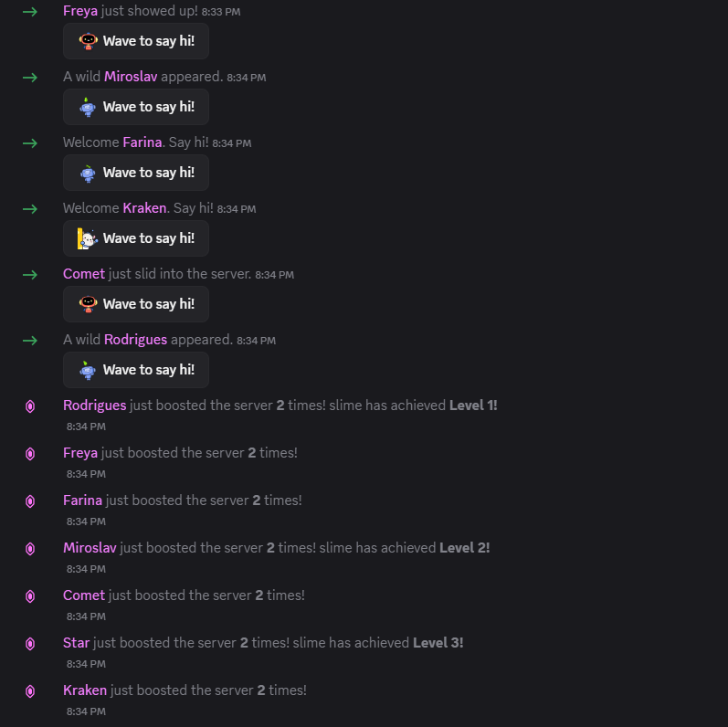Wave to say hi to Comet
Viewport: 728px width, 727px height.
click(x=136, y=304)
